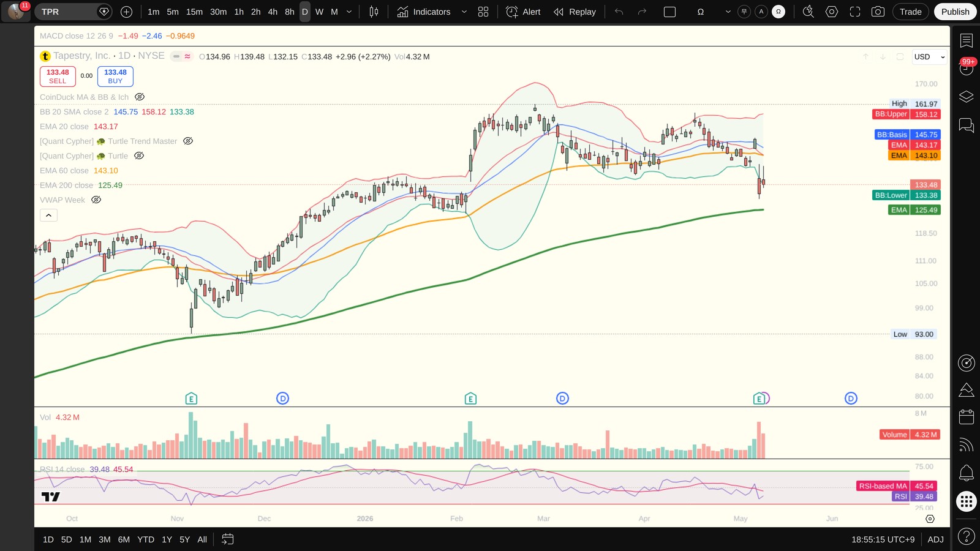Viewport: 980px width, 551px height.
Task: Switch to the 1h timeframe
Action: coord(239,12)
